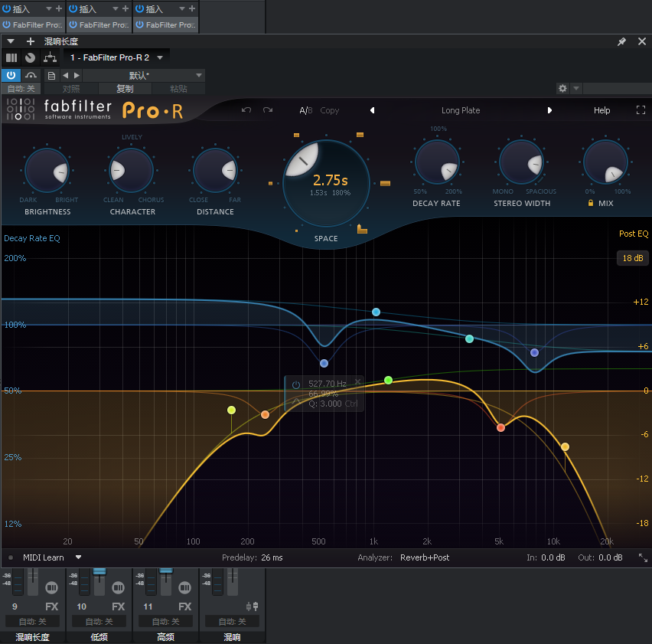Expand the arrow next to gear icon
Viewport: 652px width, 644px height.
pos(576,88)
